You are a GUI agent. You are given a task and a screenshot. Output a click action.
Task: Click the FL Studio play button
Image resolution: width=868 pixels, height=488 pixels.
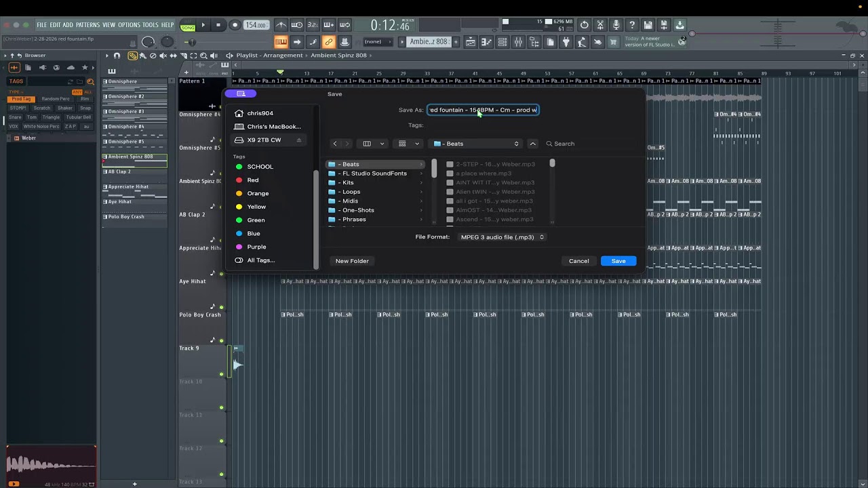tap(203, 25)
